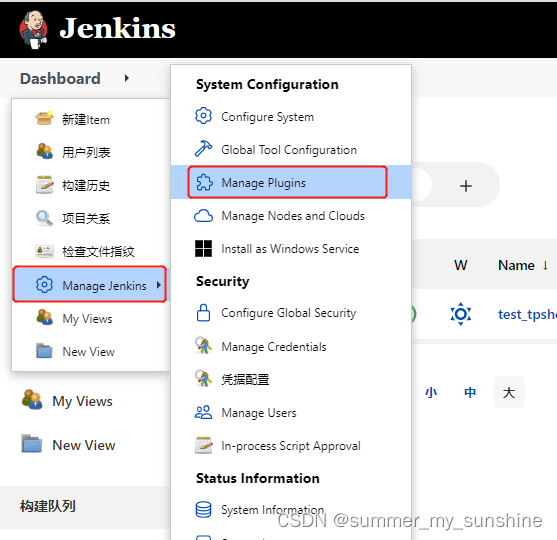Click the 构建历史 notepad icon
This screenshot has height=540, width=557.
coord(44,184)
